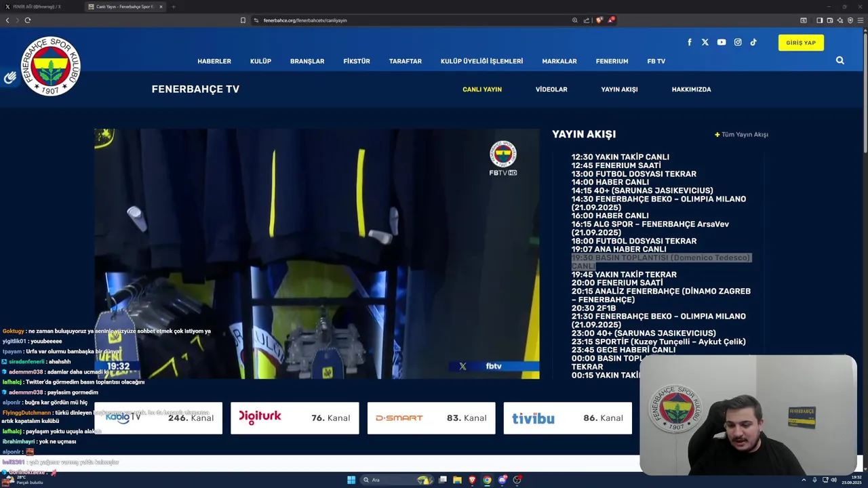Image resolution: width=868 pixels, height=488 pixels.
Task: Open File Explorer from the taskbar
Action: tap(457, 480)
